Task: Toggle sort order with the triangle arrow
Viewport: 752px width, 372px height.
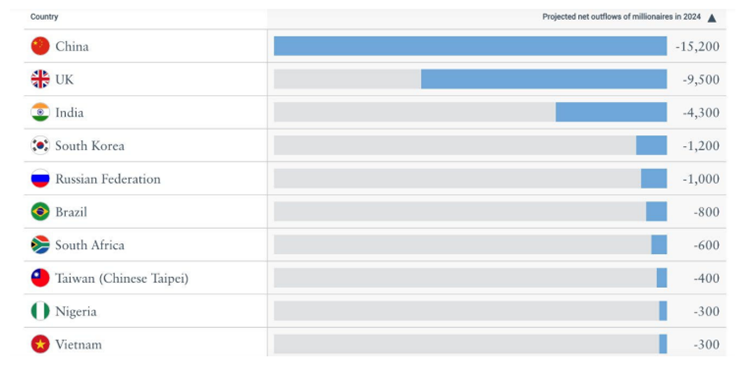Action: [712, 18]
